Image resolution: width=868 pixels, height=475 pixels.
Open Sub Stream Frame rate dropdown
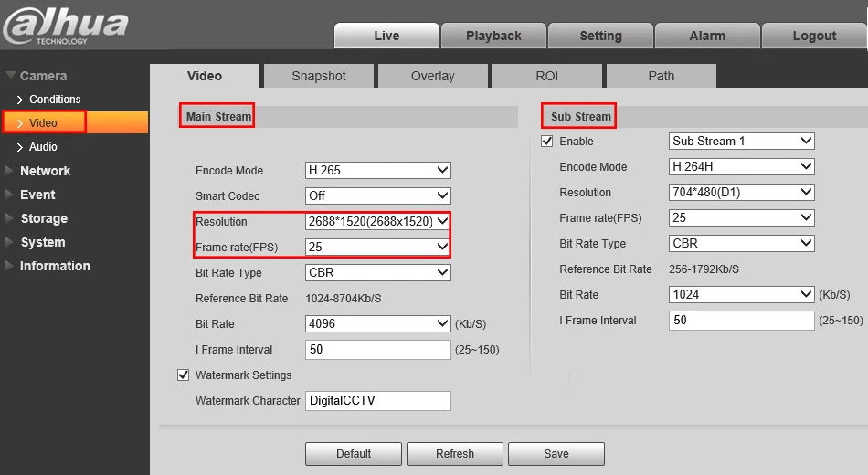point(742,217)
